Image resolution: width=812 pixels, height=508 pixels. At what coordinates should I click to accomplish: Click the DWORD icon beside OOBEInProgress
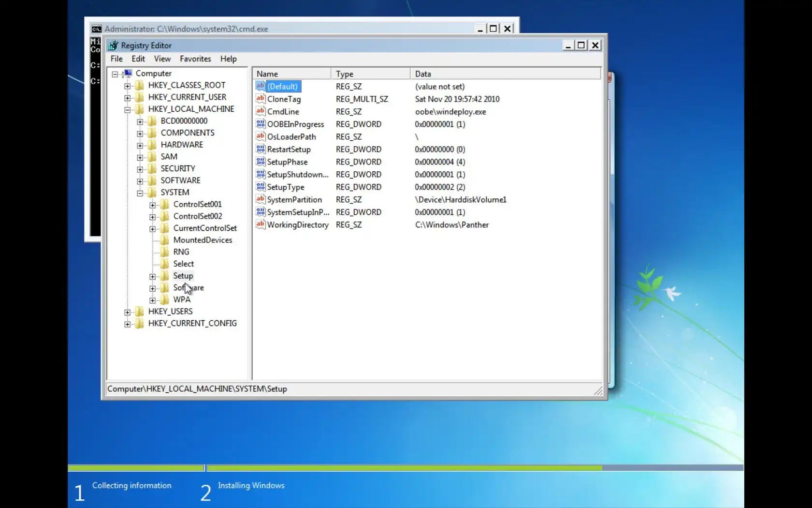point(261,124)
